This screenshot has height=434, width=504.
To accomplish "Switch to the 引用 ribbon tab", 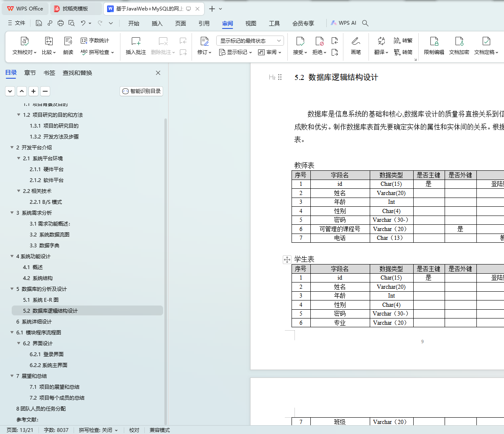I will tap(204, 23).
